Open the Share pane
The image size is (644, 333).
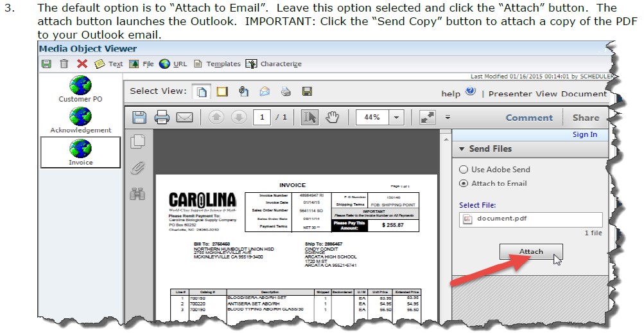586,118
